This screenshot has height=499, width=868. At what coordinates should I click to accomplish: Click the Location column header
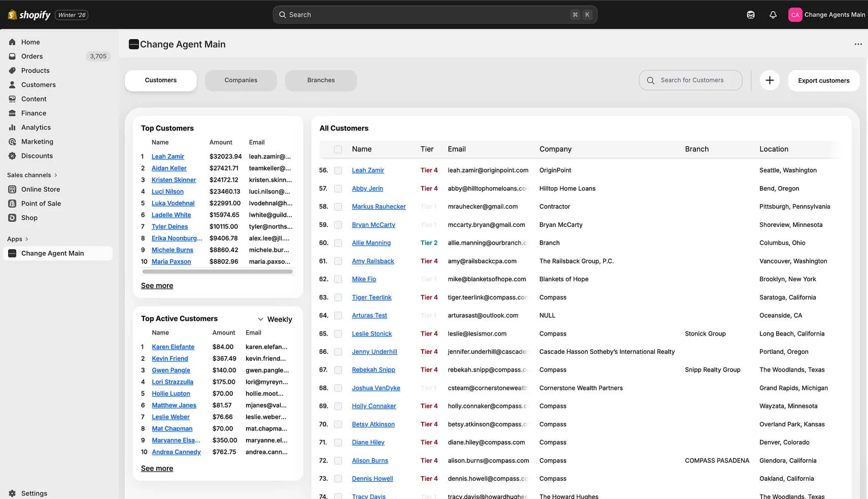[x=774, y=149]
